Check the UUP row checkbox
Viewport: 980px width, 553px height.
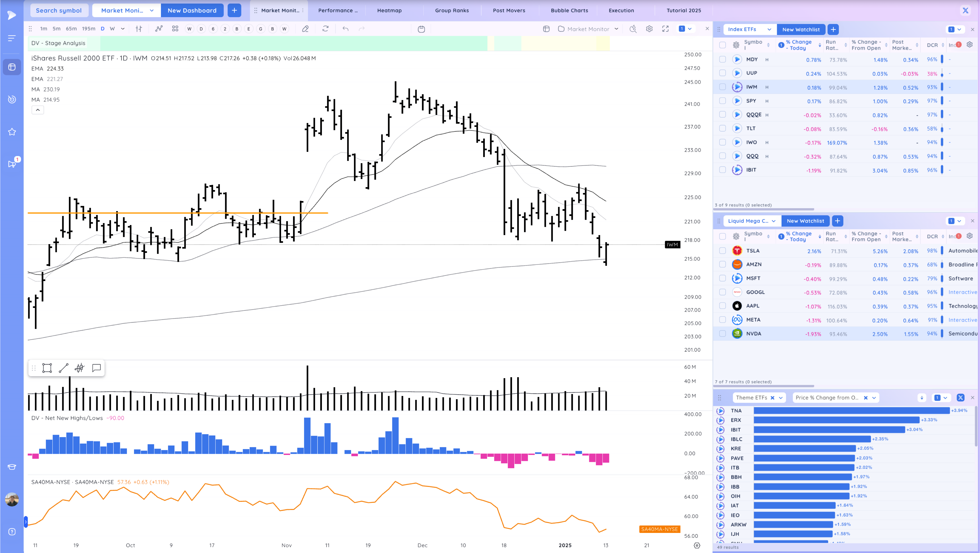[x=723, y=73]
